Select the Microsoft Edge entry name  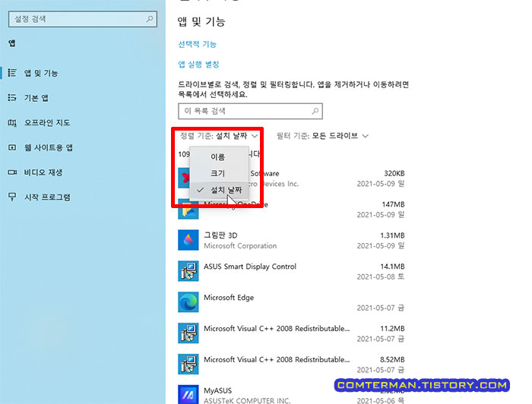point(229,298)
